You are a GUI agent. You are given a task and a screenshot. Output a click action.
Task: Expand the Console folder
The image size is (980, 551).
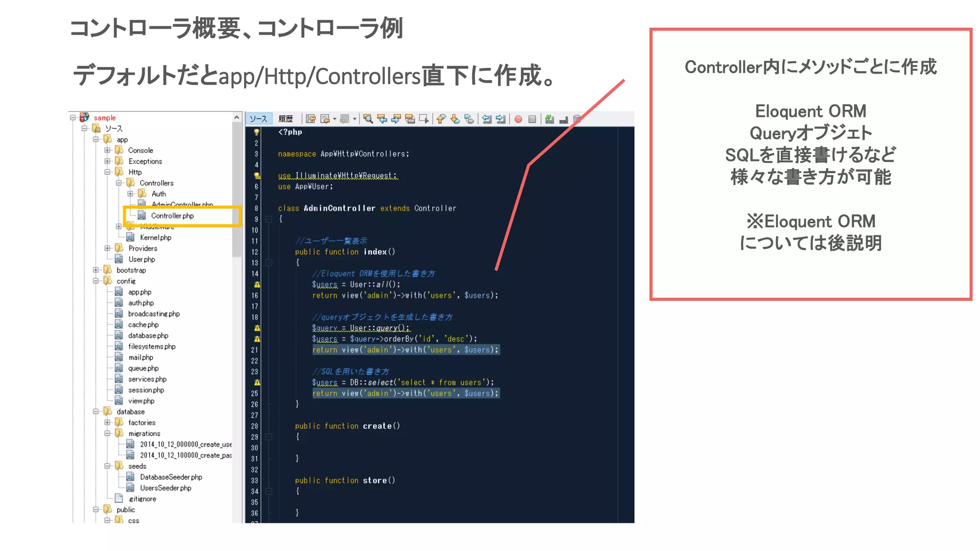[107, 150]
